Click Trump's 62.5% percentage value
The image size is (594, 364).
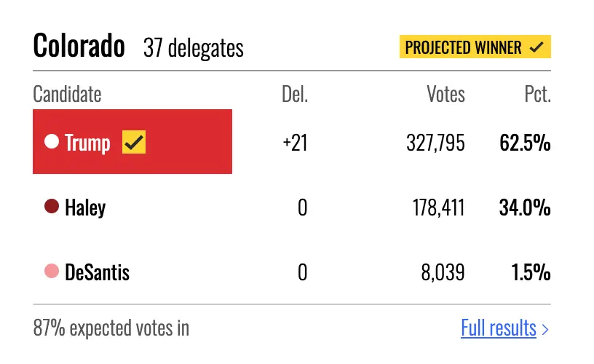coord(525,143)
